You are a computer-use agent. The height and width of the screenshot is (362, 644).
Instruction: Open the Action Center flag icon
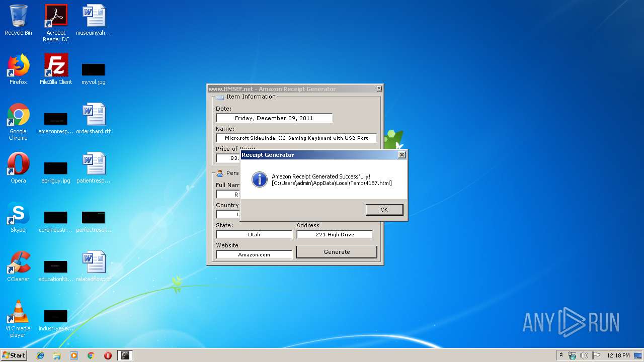[x=596, y=355]
